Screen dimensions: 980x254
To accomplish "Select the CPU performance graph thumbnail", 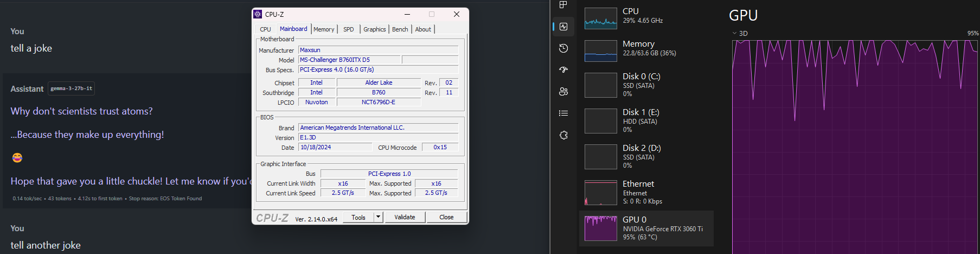I will coord(600,18).
